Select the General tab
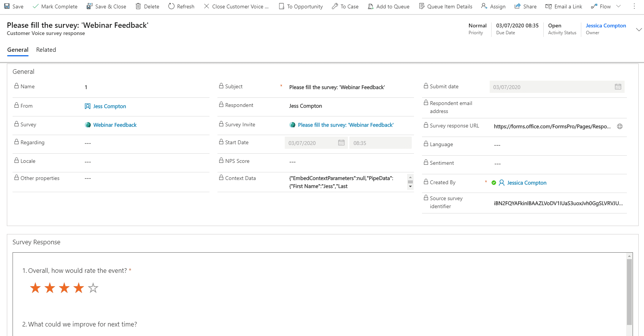This screenshot has width=644, height=336. tap(18, 50)
